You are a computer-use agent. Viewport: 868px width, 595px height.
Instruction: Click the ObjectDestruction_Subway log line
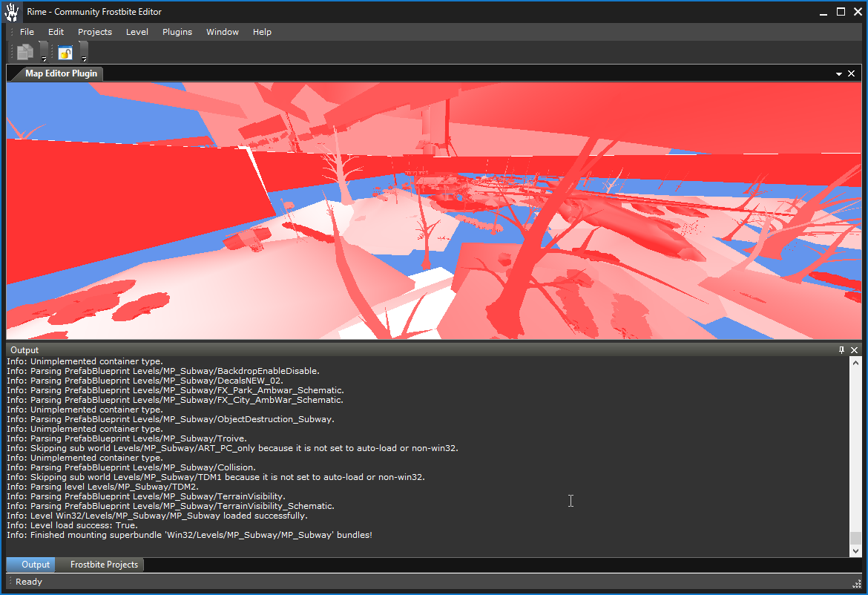[x=171, y=419]
